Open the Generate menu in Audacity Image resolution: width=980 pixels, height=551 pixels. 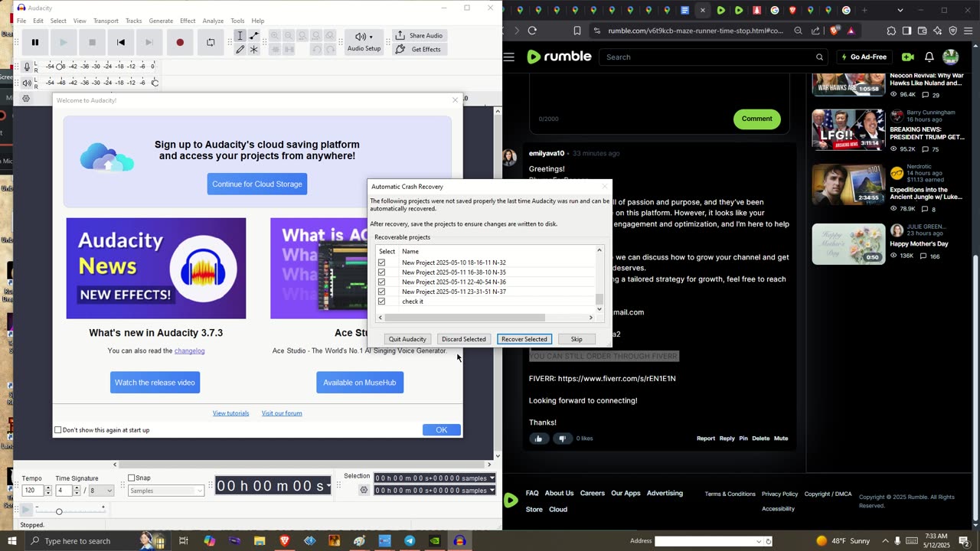161,21
